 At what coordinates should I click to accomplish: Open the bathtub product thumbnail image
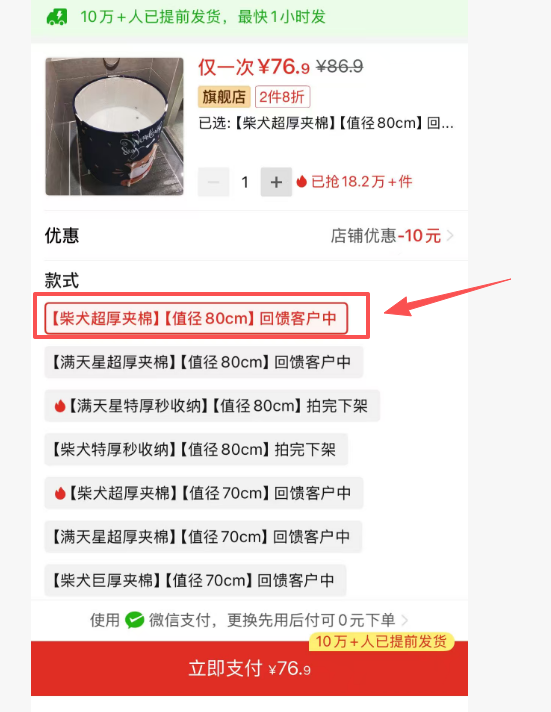click(x=114, y=126)
